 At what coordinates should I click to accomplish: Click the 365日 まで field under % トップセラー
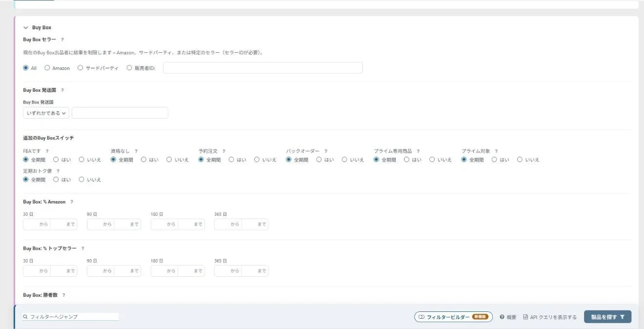coord(255,271)
